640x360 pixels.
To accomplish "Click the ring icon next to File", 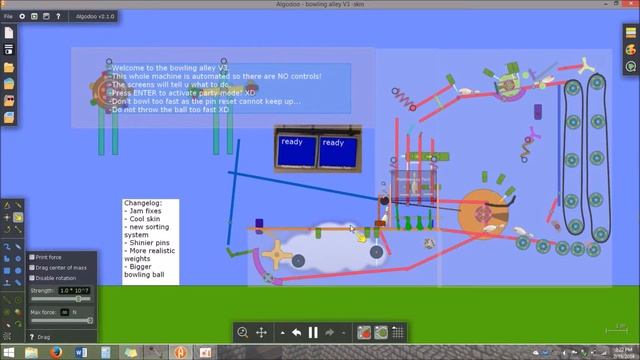I will 22,16.
